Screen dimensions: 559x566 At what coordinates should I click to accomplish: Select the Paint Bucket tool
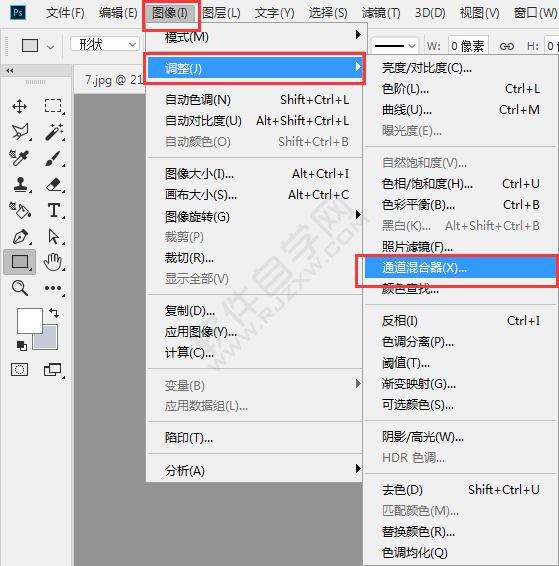click(x=20, y=210)
